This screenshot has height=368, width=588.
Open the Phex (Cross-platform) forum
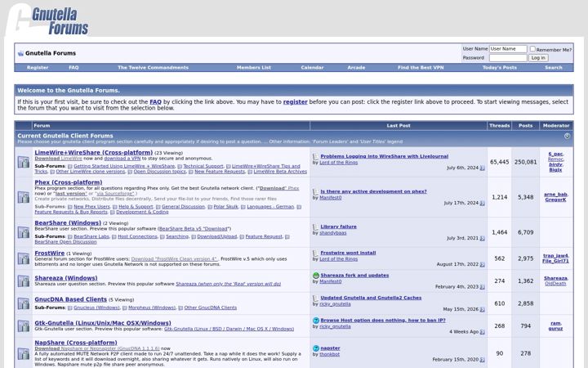[x=69, y=182]
